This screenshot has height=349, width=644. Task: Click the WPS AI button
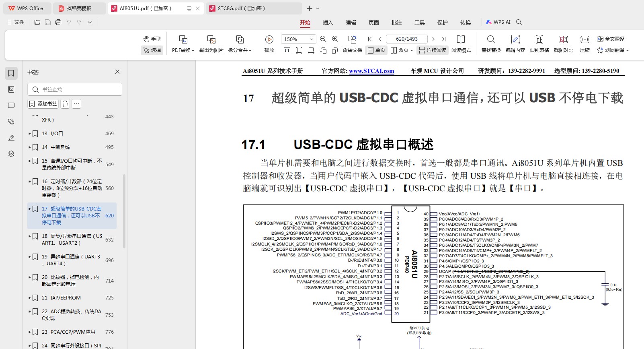[x=498, y=22]
